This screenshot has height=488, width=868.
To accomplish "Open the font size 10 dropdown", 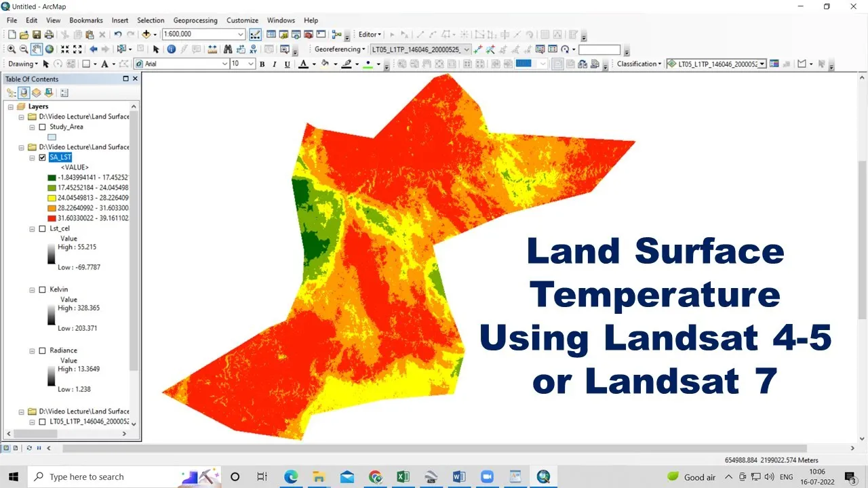I will click(x=251, y=64).
